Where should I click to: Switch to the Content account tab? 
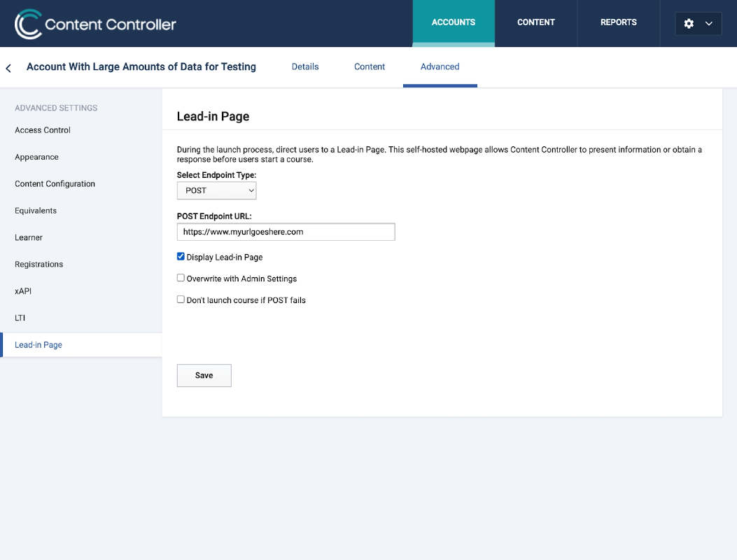tap(370, 66)
